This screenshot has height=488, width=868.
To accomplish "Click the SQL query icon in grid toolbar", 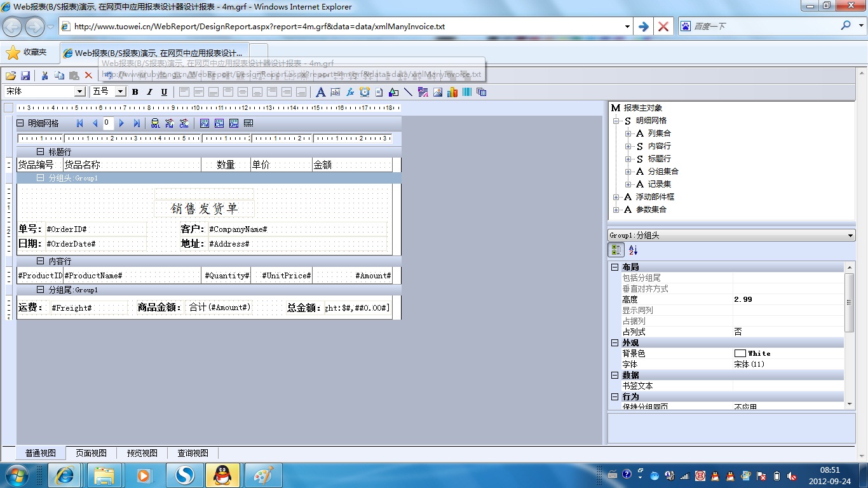I will 155,123.
